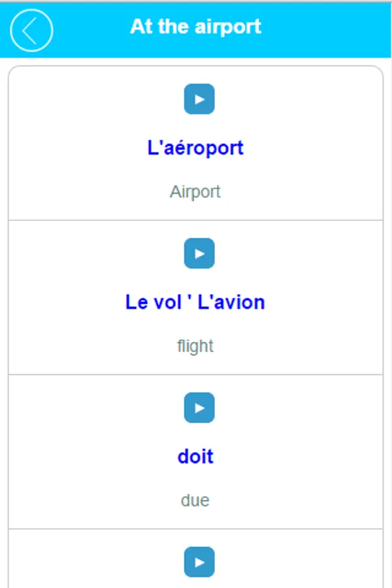The width and height of the screenshot is (392, 588).
Task: Click the triangle inside L'aéroport's play icon
Action: point(200,99)
